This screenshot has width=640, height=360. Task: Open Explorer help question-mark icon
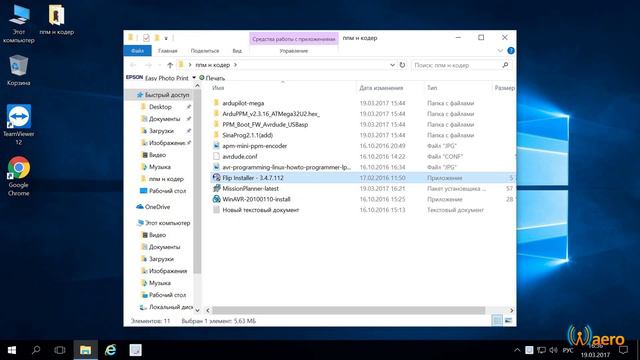[x=511, y=51]
